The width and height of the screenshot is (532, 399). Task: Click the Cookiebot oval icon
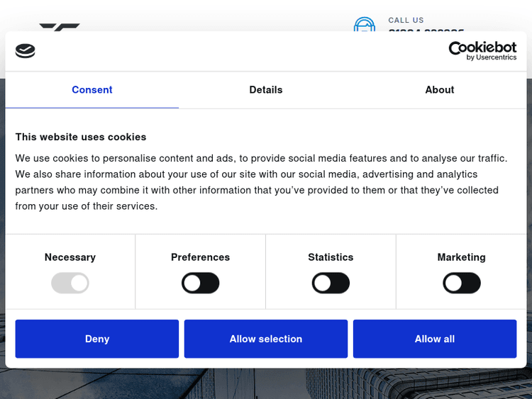click(25, 51)
